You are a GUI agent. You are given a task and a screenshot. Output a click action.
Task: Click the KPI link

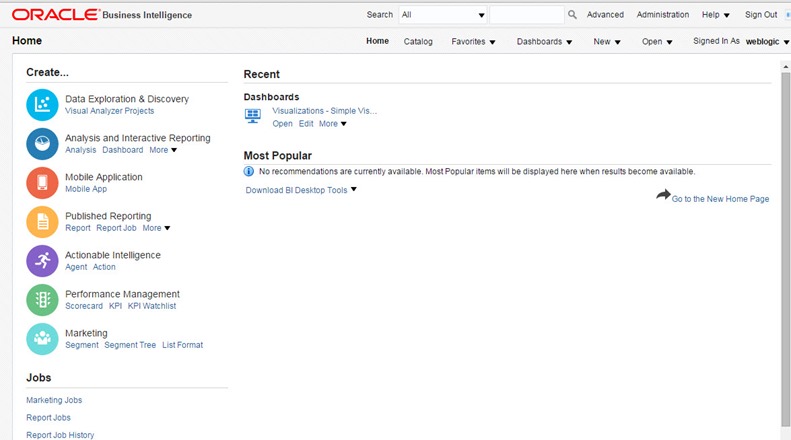click(x=116, y=306)
